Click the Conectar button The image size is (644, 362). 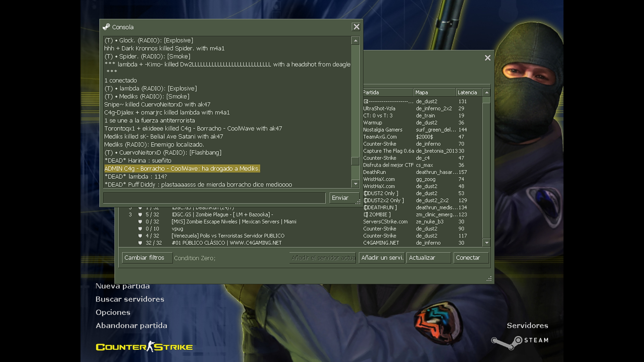(x=471, y=258)
